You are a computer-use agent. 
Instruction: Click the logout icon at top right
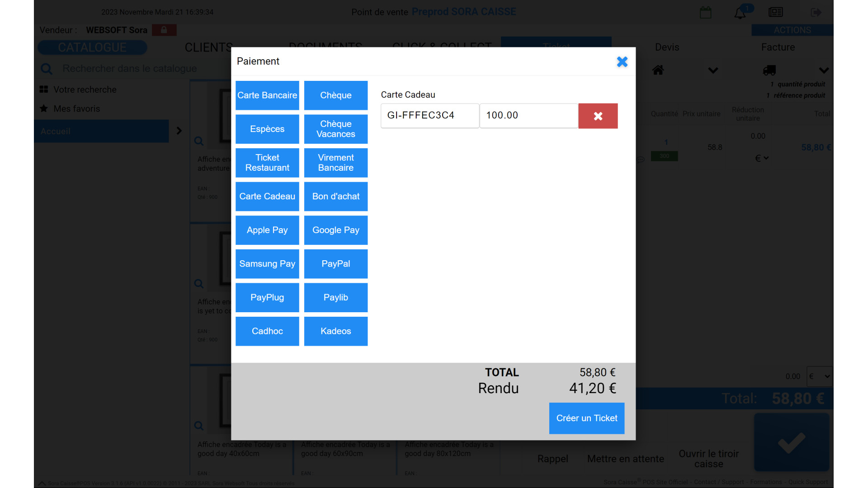pos(816,12)
